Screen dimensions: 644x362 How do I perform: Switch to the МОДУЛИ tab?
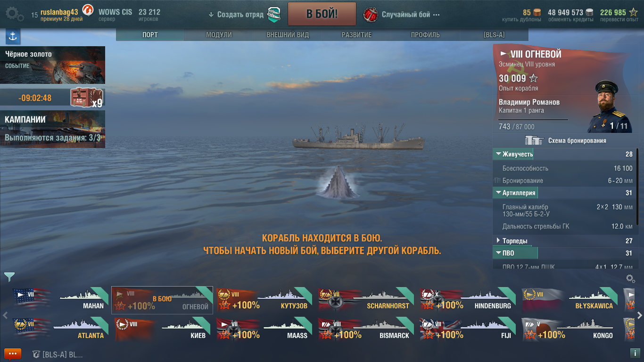pos(219,35)
